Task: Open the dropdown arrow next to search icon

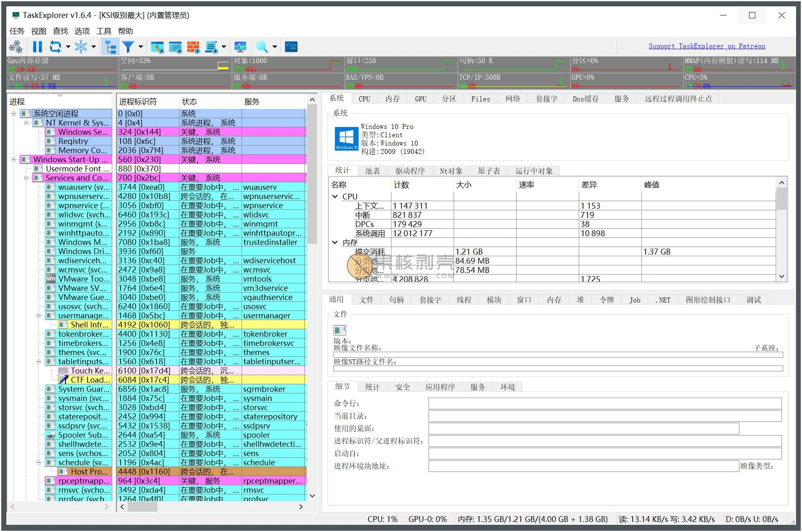Action: click(274, 47)
